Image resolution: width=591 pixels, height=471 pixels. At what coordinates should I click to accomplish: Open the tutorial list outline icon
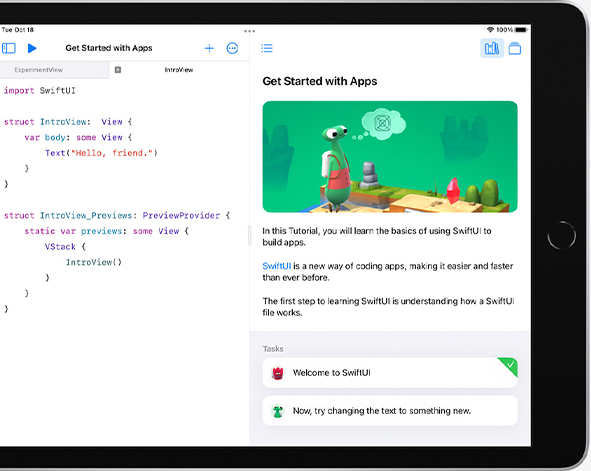click(x=267, y=48)
